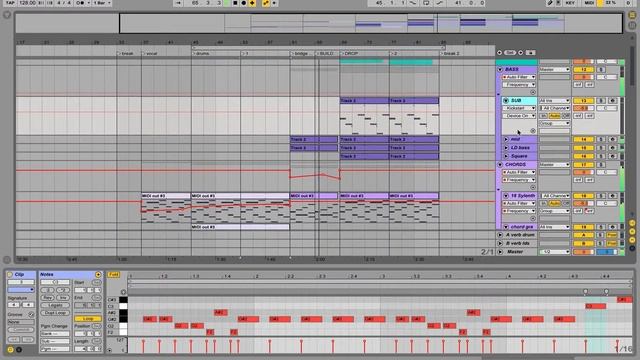640x360 pixels.
Task: Arm the Square track
Action: [612, 156]
